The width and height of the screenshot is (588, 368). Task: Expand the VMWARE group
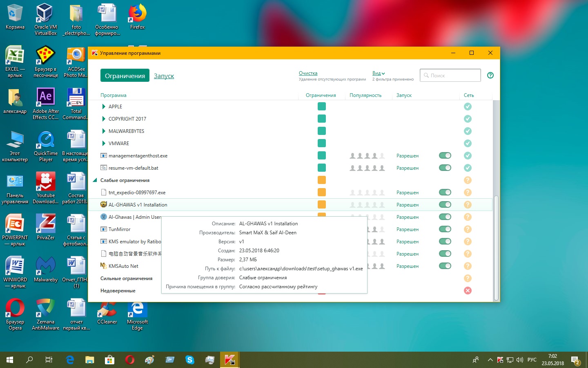[104, 143]
